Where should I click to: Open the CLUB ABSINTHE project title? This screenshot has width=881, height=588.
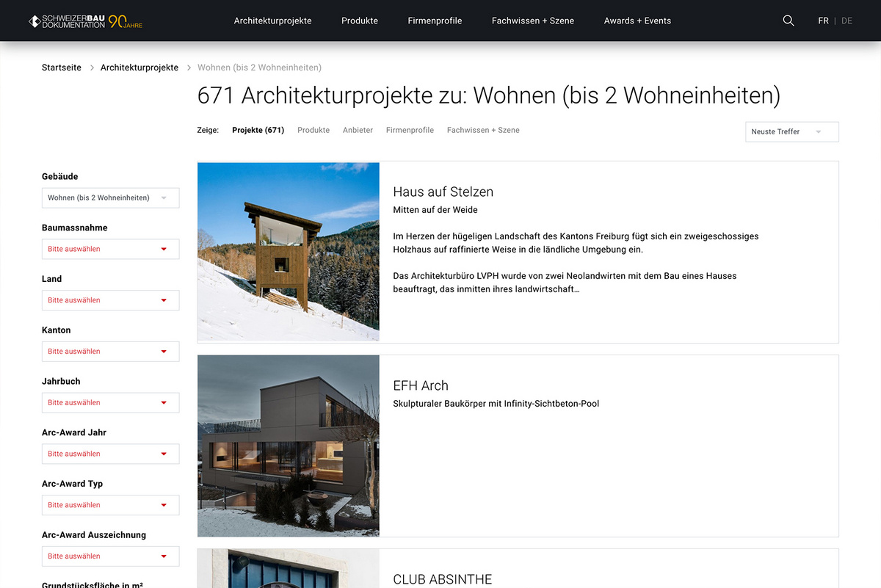pyautogui.click(x=443, y=579)
